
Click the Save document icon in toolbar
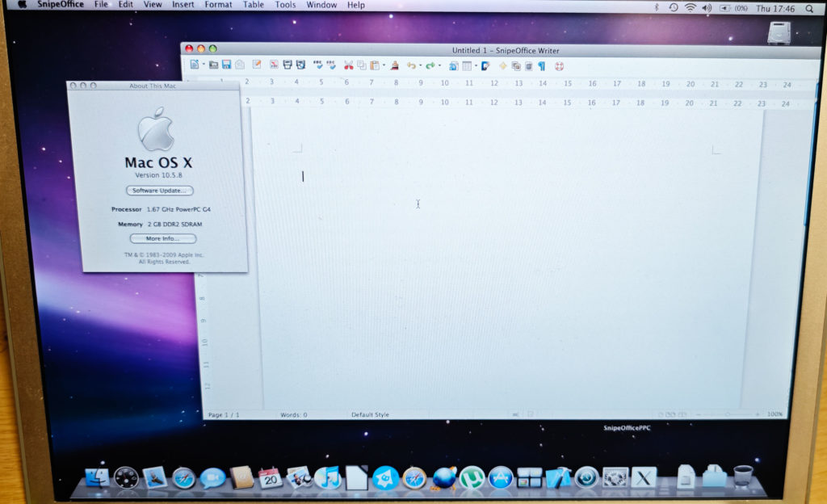(x=227, y=65)
